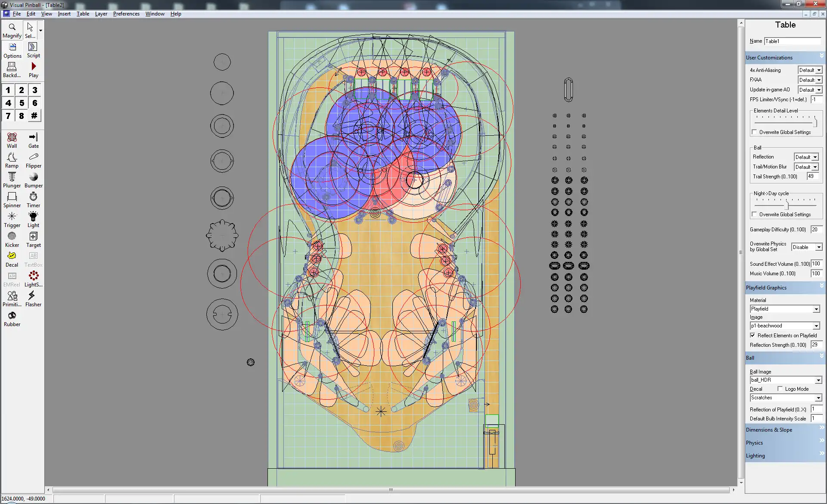Select the Trigger tool
Screen dimensions: 827x504
point(11,219)
